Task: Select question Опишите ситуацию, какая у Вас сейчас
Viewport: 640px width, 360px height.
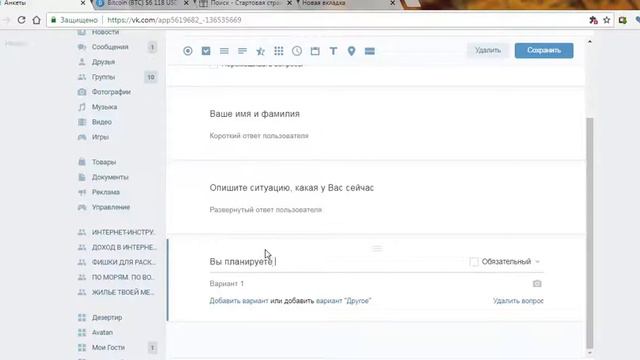Action: pos(291,188)
